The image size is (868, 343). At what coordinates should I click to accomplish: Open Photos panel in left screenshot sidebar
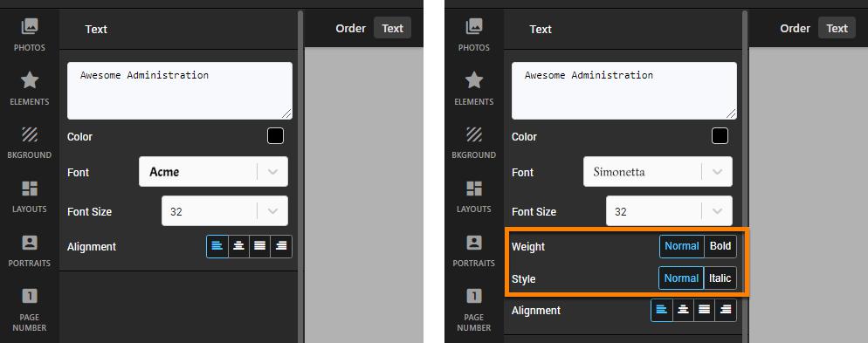(30, 34)
